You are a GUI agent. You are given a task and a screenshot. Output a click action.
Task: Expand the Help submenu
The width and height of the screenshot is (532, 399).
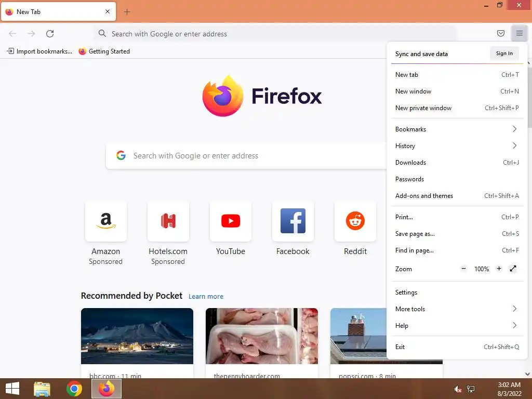coord(457,326)
